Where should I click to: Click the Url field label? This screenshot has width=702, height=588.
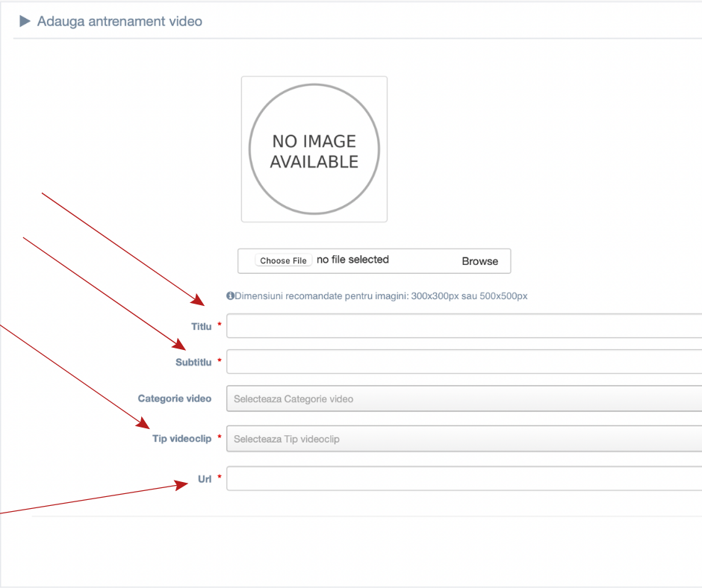coord(205,479)
